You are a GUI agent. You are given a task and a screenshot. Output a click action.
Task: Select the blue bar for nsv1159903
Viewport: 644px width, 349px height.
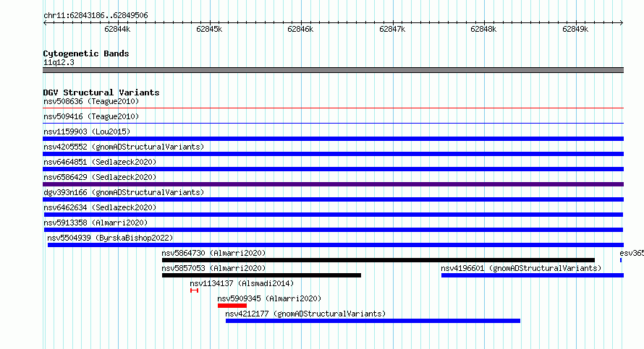pyautogui.click(x=333, y=139)
